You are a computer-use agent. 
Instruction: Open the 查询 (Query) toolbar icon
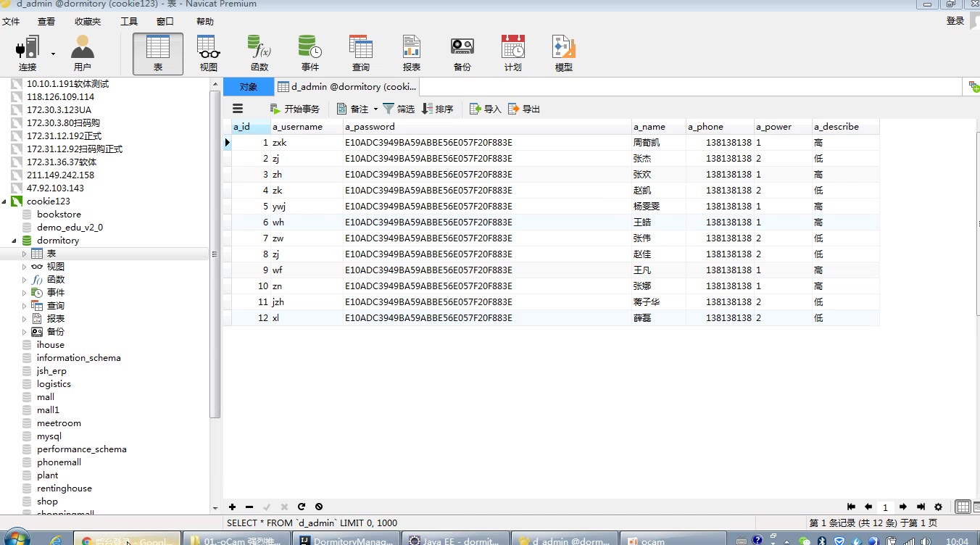point(361,54)
